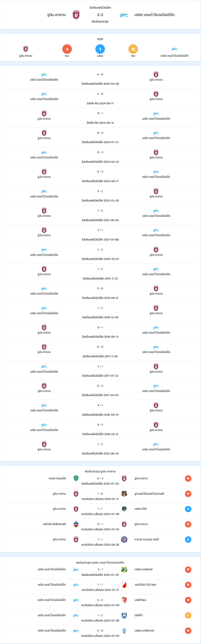Open the 7-1 friendly result from 2025-07-13

100,587
